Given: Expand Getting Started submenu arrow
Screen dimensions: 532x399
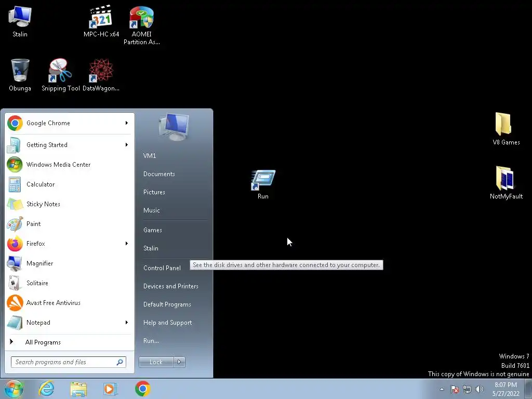Looking at the screenshot, I should [127, 145].
